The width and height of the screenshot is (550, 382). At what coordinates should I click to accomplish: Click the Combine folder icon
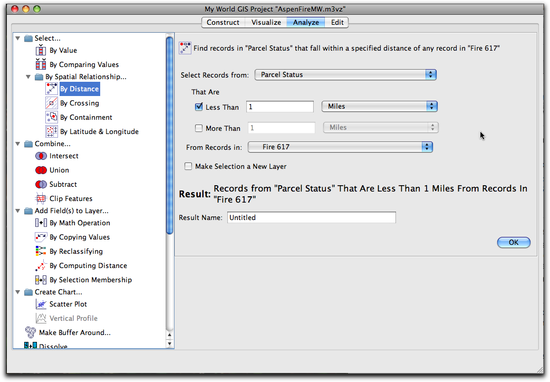[28, 144]
